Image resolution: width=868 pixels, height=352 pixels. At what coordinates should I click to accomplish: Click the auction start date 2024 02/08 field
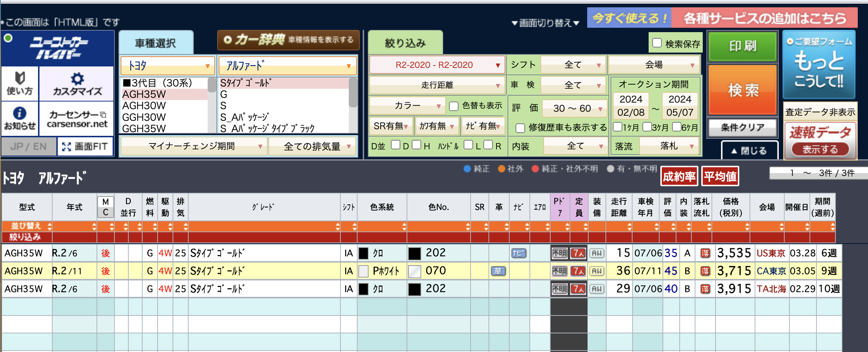tap(631, 106)
